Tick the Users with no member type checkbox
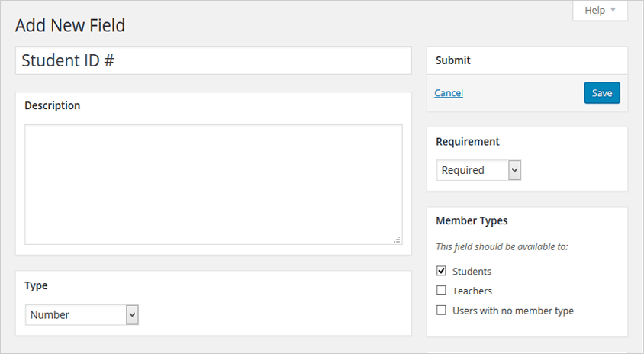Viewport: 644px width, 354px height. point(441,311)
